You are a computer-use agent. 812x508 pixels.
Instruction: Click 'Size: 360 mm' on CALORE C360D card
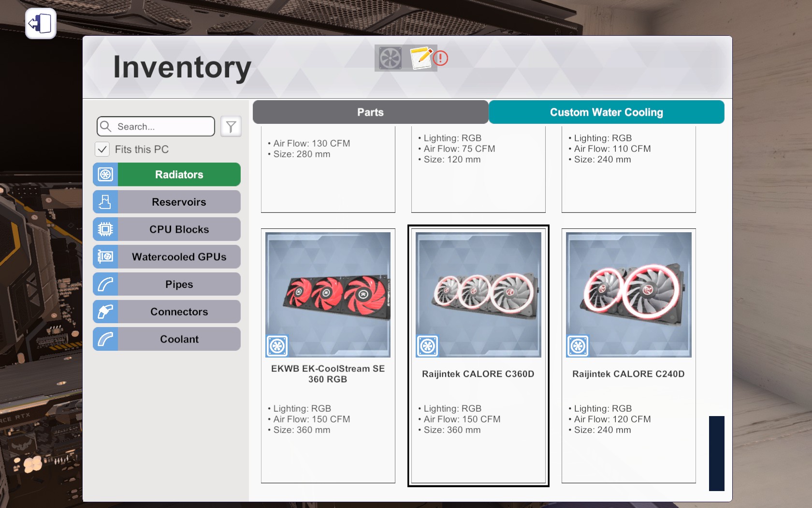[452, 430]
